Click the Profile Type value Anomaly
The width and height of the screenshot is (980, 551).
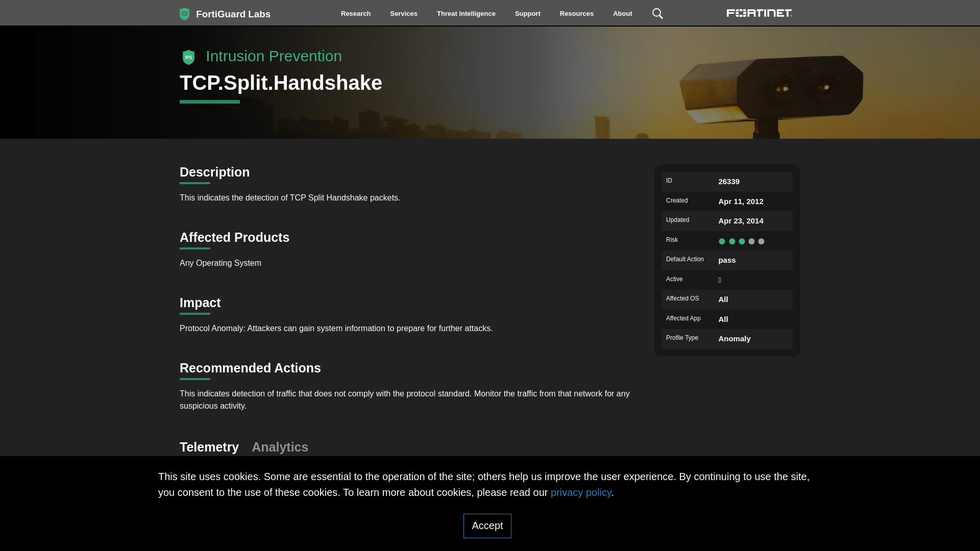pyautogui.click(x=734, y=339)
